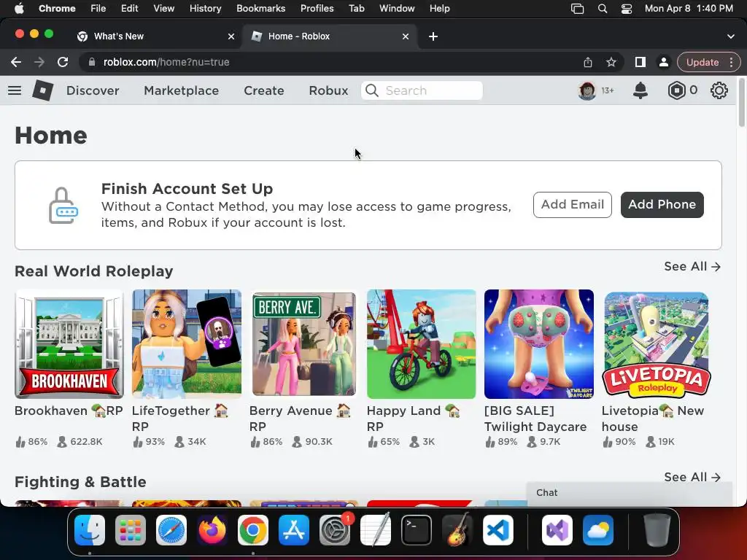Launch Visual Studio Code from dock
The width and height of the screenshot is (747, 560).
pyautogui.click(x=498, y=530)
